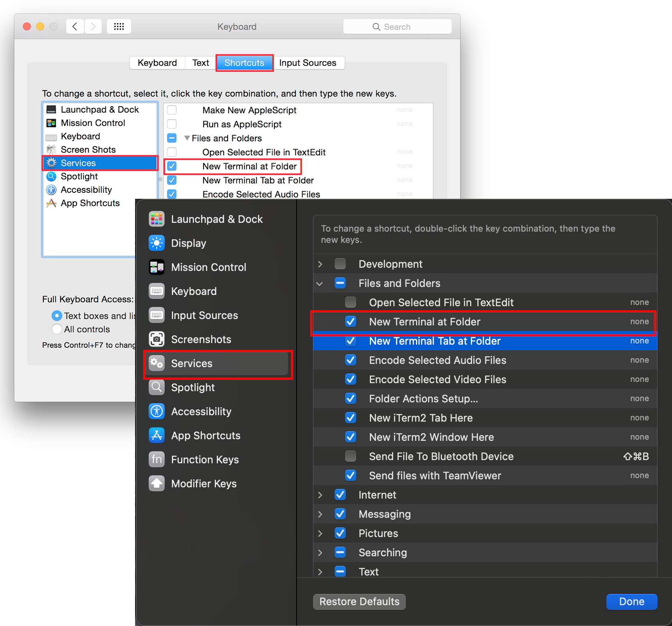Open the Screenshots camera icon settings

pos(157,339)
